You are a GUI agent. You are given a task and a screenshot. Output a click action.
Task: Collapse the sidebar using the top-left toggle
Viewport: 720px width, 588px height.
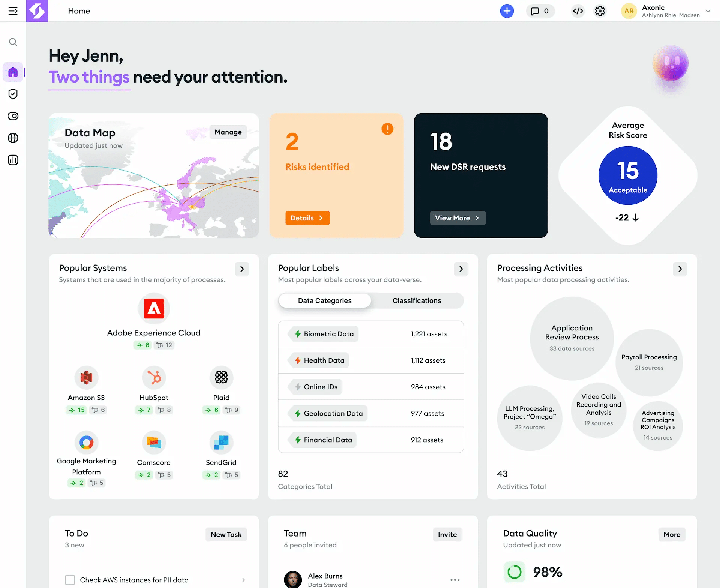(x=13, y=11)
